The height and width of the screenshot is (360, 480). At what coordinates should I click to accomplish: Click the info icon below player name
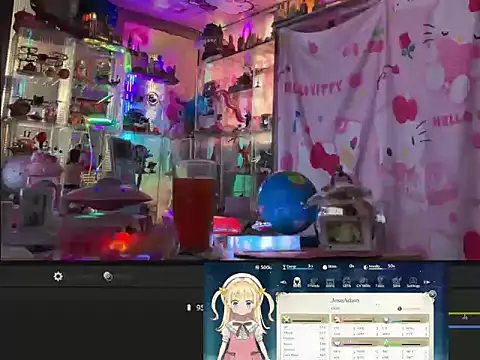point(399,309)
